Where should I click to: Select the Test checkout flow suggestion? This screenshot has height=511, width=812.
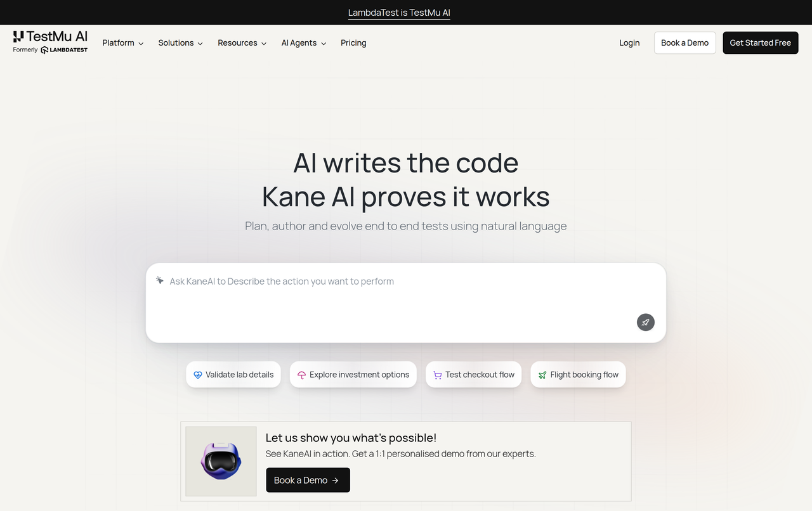[474, 375]
